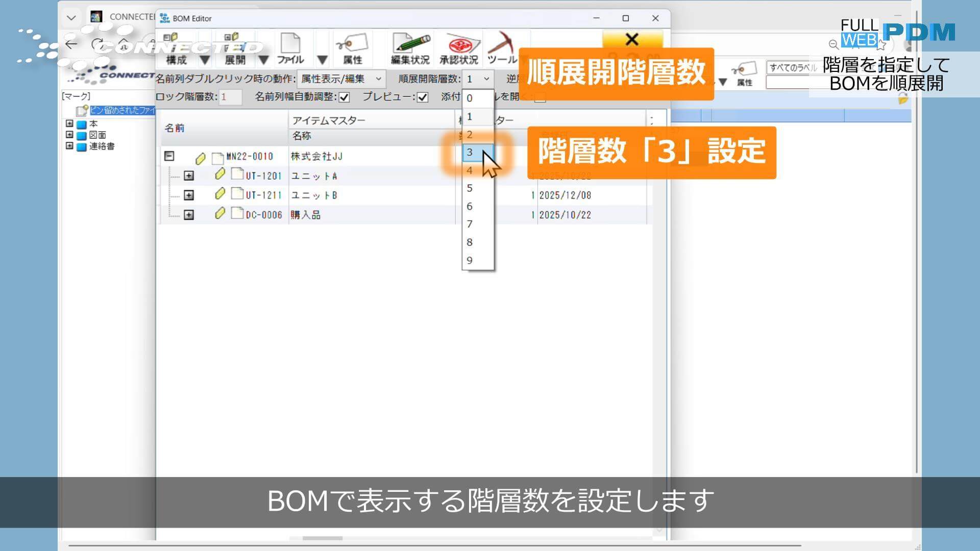Click the yellow X button in toolbar

click(632, 39)
